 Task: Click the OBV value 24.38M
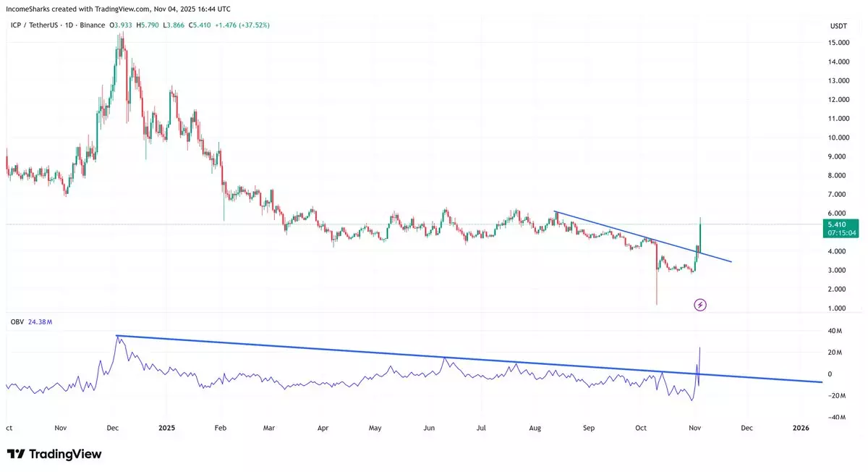click(40, 323)
